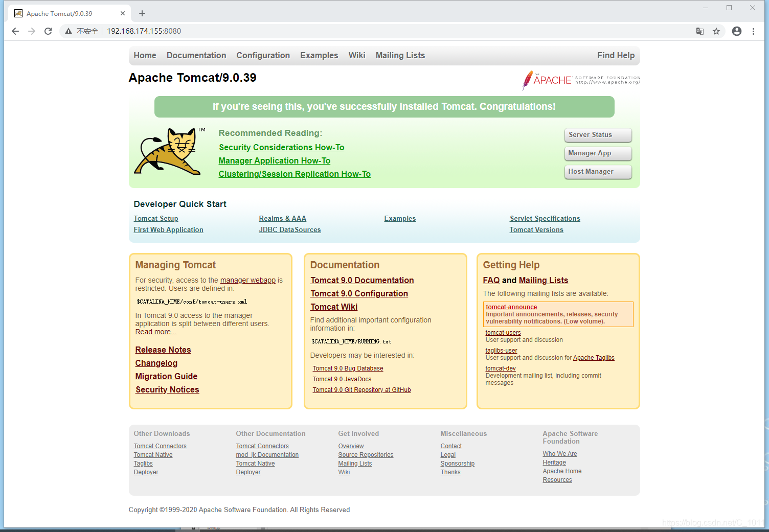
Task: Open Documentation in the navigation bar
Action: [196, 55]
